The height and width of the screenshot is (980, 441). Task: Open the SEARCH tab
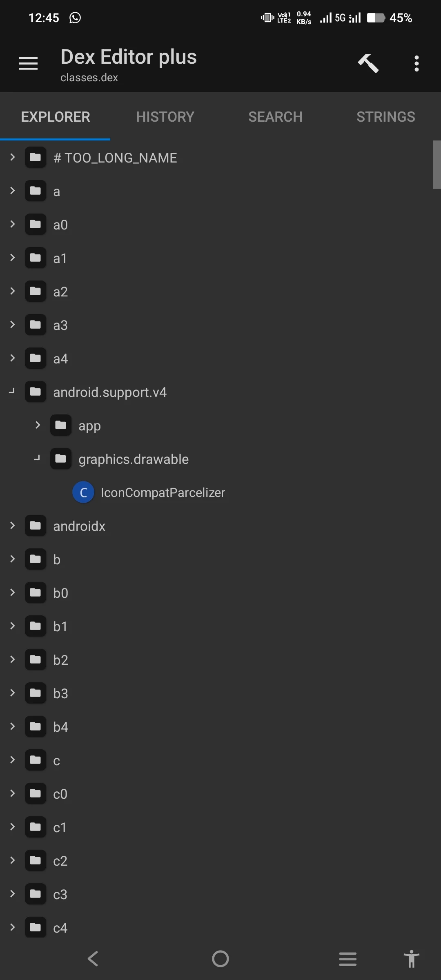click(x=275, y=117)
